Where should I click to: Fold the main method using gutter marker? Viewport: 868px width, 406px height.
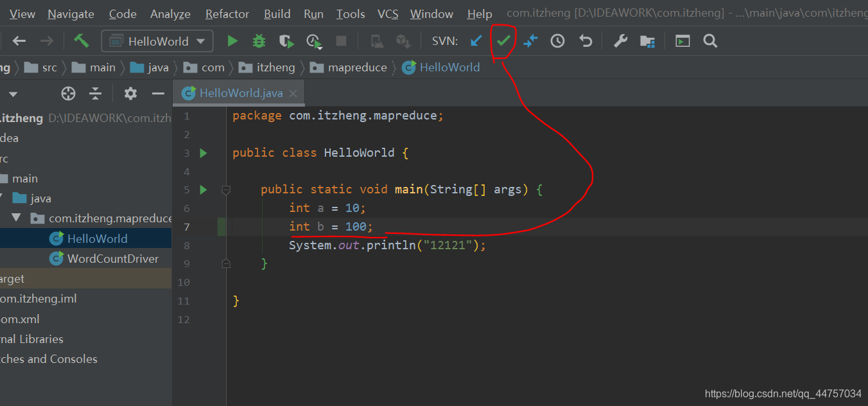point(226,190)
